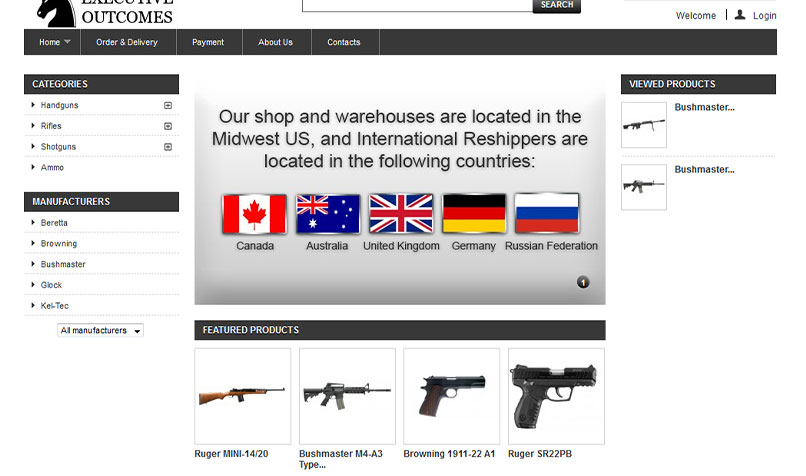Click the Canada country label
The image size is (806, 476).
tap(255, 246)
